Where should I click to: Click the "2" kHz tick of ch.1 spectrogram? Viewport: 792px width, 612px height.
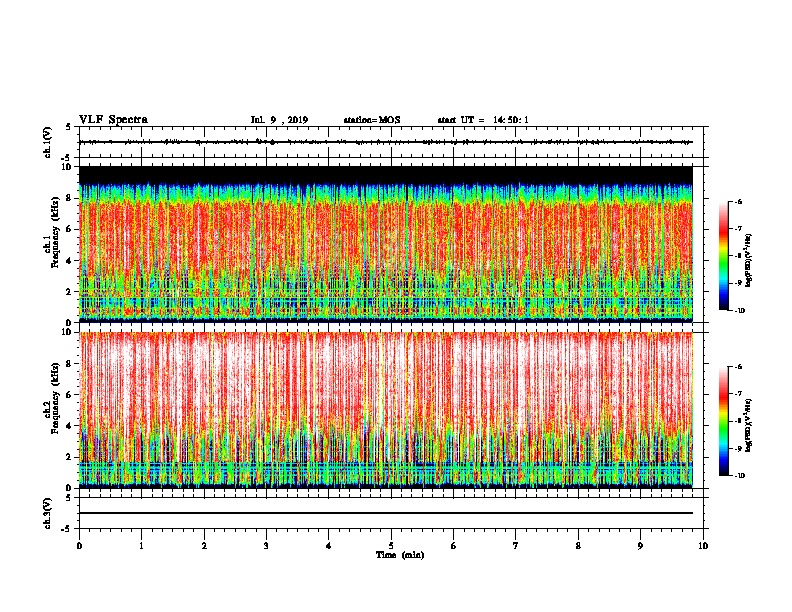[69, 292]
